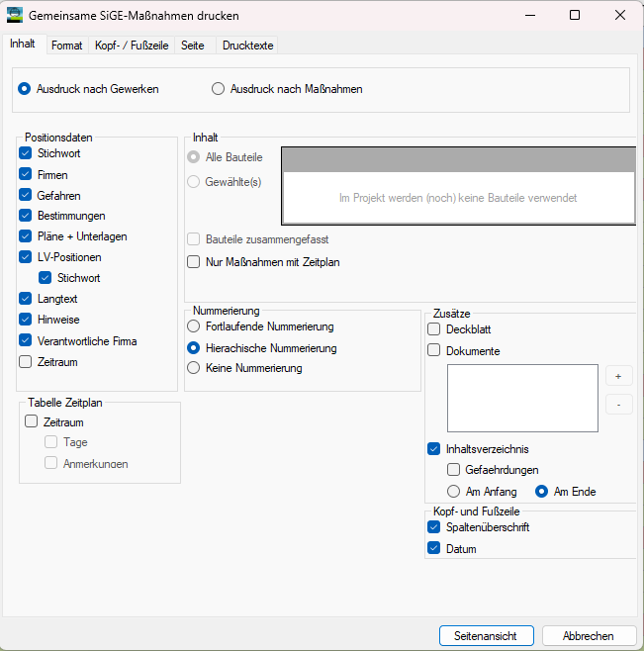Screen dimensions: 644x651
Task: Click inside the Dokumente list box
Action: (522, 398)
